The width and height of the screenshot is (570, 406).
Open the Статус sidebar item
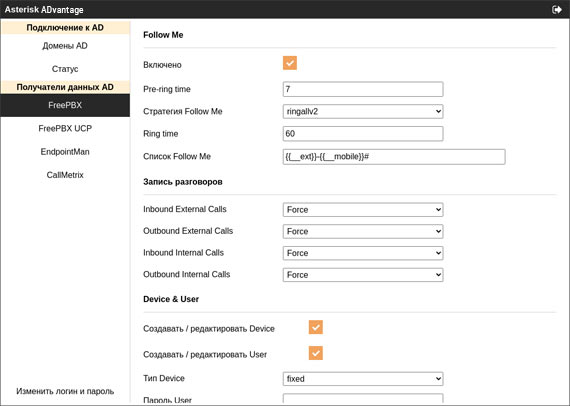click(x=65, y=69)
